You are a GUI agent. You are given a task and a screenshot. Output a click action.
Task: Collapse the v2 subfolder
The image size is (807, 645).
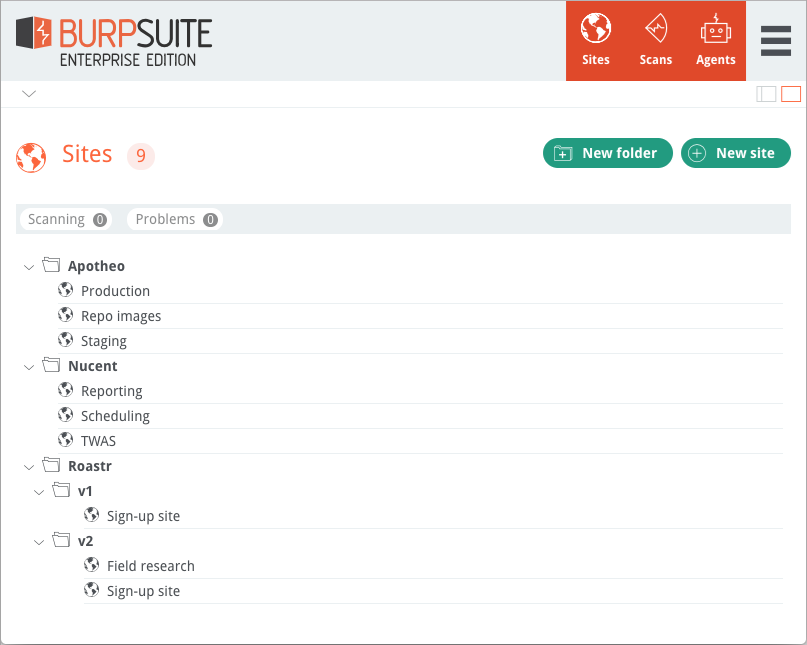tap(39, 542)
